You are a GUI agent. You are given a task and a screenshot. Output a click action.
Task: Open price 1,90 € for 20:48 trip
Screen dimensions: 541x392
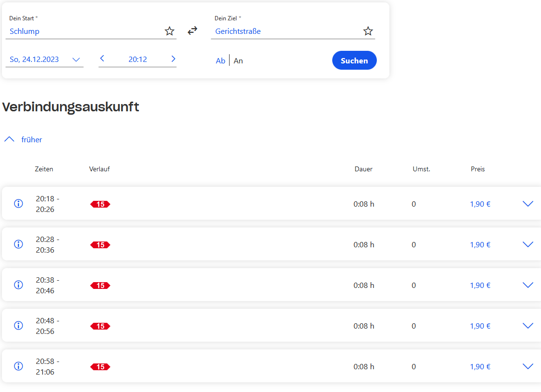tap(480, 326)
